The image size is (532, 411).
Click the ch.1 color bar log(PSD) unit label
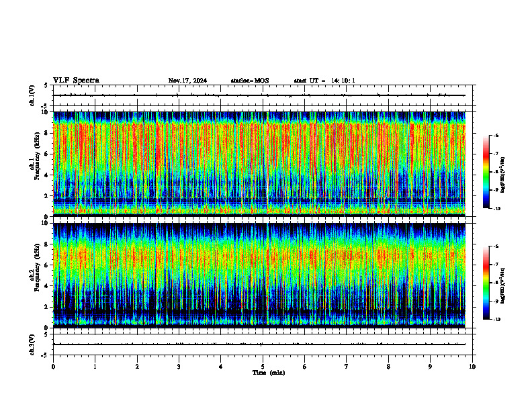tap(503, 175)
